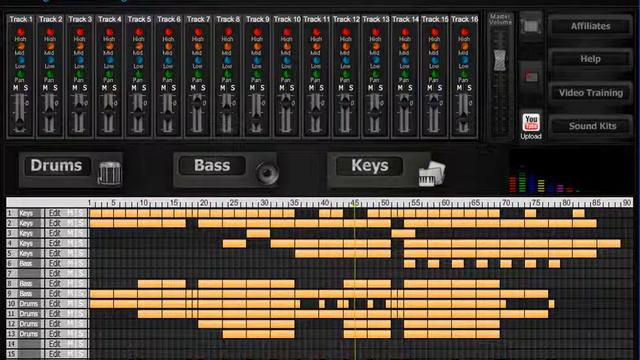Mute Track 3 in the mixer
640x360 pixels.
tap(75, 88)
